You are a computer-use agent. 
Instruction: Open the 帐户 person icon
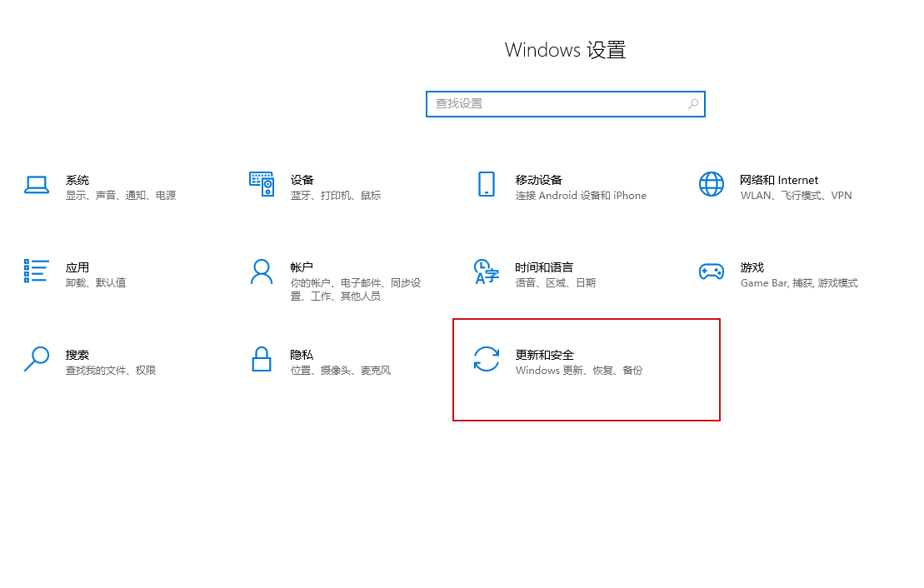pyautogui.click(x=262, y=272)
